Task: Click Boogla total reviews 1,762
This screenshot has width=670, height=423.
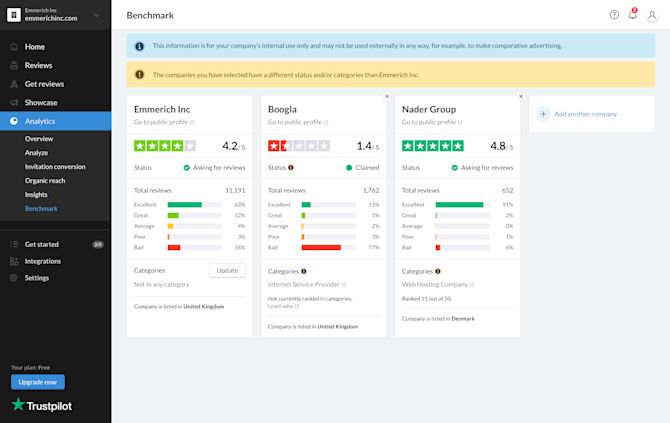Action: click(371, 191)
